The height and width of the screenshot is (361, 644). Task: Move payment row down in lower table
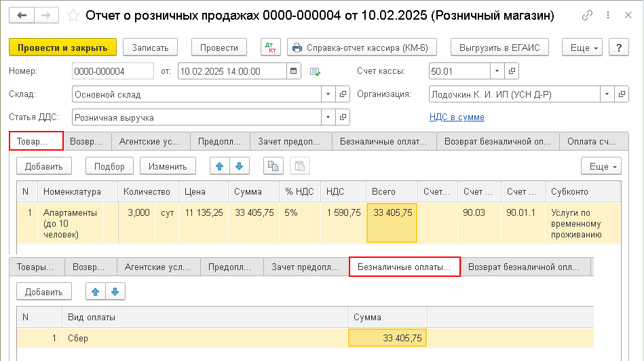(x=115, y=292)
